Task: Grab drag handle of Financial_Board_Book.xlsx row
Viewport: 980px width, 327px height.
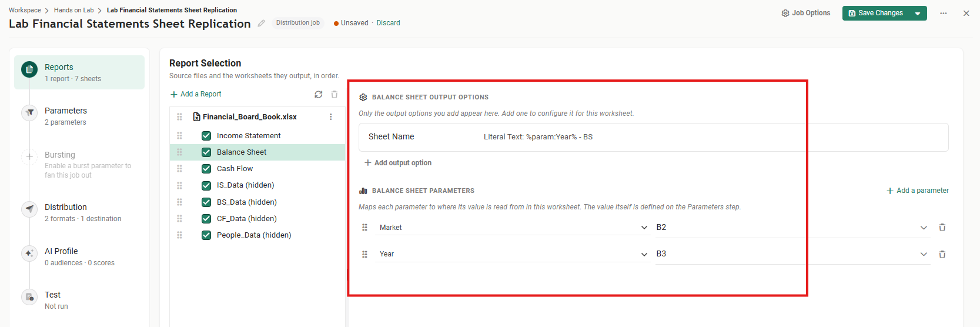Action: (x=180, y=117)
